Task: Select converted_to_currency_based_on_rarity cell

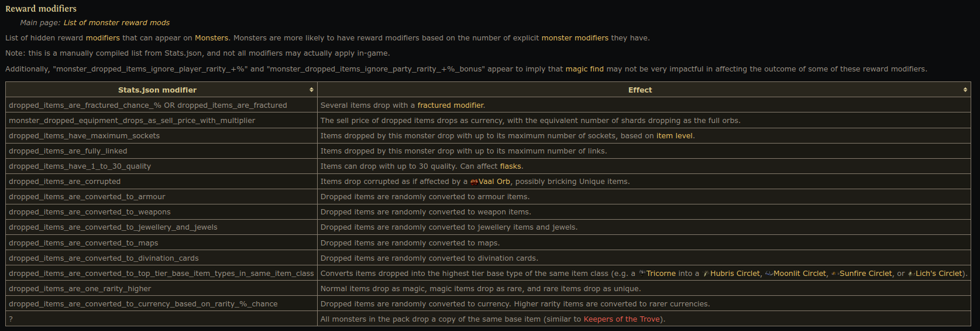Action: [x=161, y=304]
